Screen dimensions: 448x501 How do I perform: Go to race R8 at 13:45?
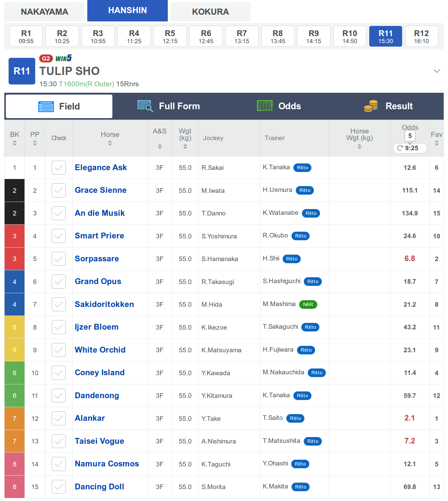point(278,36)
